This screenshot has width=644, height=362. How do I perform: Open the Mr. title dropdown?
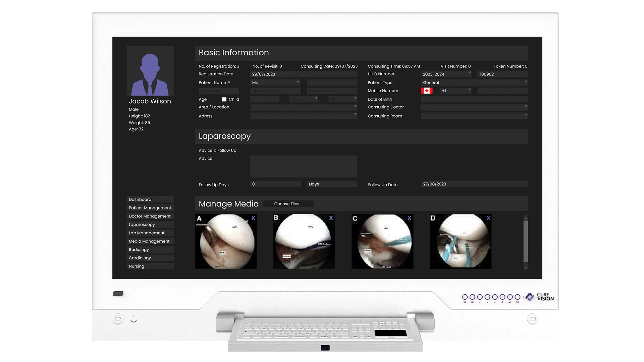click(275, 82)
